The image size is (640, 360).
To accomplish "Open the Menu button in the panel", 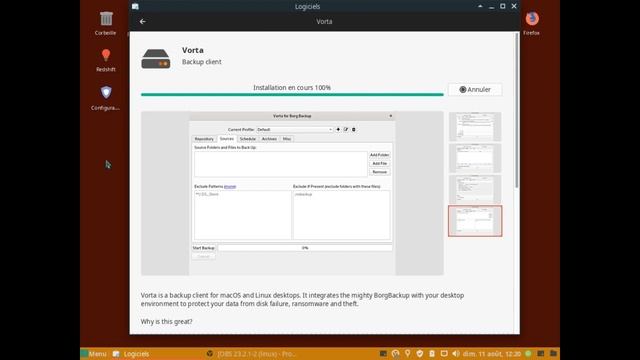I will (94, 354).
